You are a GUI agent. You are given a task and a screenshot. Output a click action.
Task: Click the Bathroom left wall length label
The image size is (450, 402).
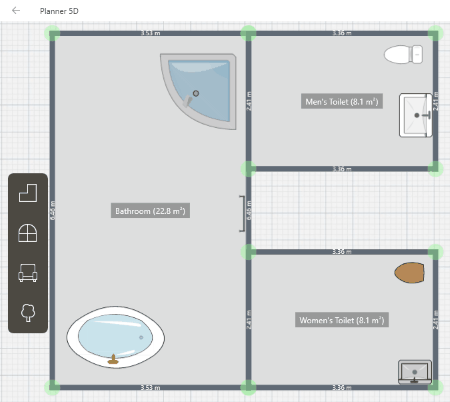click(53, 210)
